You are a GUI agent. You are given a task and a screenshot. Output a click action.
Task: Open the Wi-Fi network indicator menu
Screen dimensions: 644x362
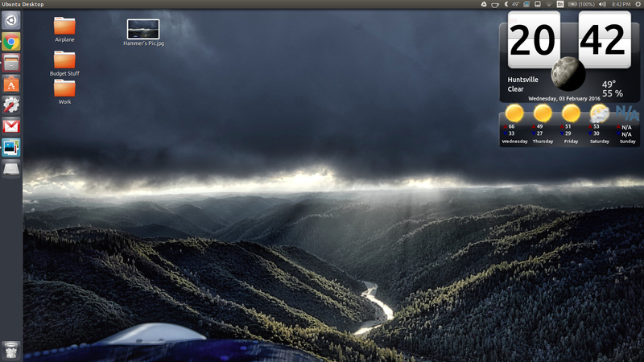pos(550,5)
